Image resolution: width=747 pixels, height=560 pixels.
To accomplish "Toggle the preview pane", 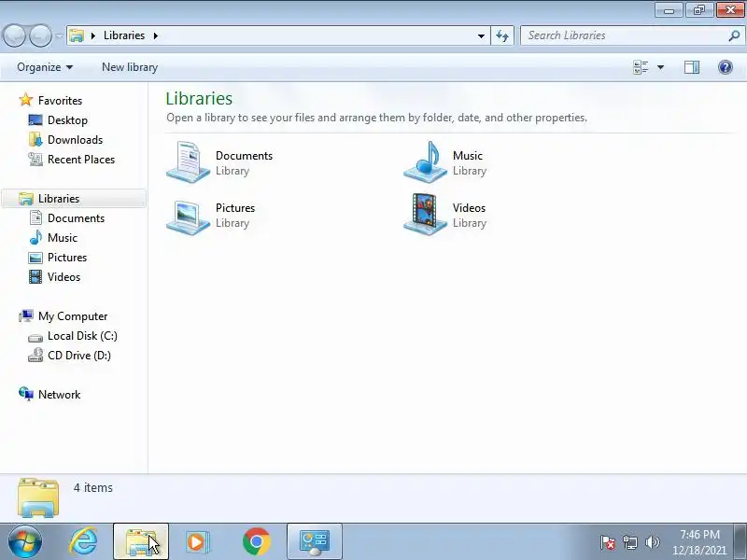I will click(692, 67).
